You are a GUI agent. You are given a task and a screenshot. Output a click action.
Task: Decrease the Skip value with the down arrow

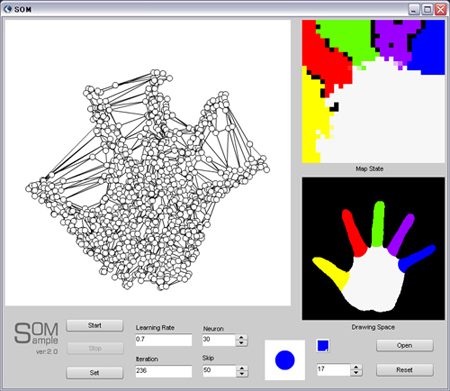(242, 374)
